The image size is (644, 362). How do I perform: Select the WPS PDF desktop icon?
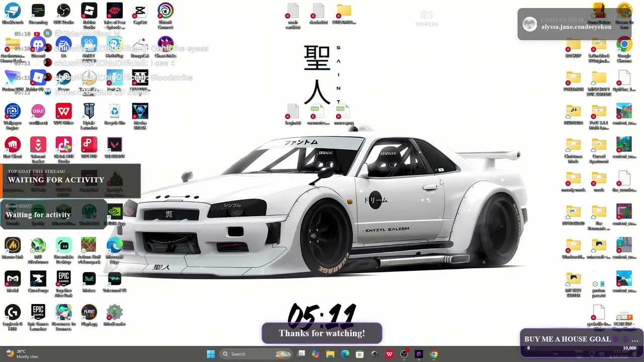coord(89,148)
